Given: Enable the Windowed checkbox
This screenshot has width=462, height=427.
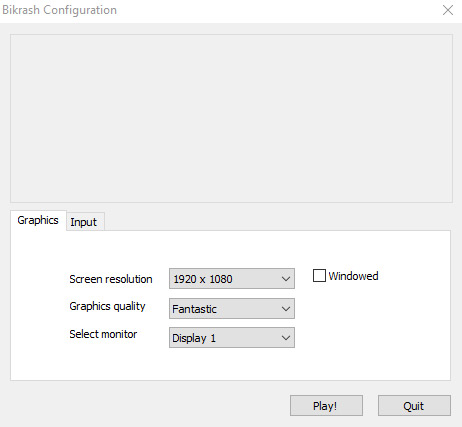Looking at the screenshot, I should [x=319, y=276].
